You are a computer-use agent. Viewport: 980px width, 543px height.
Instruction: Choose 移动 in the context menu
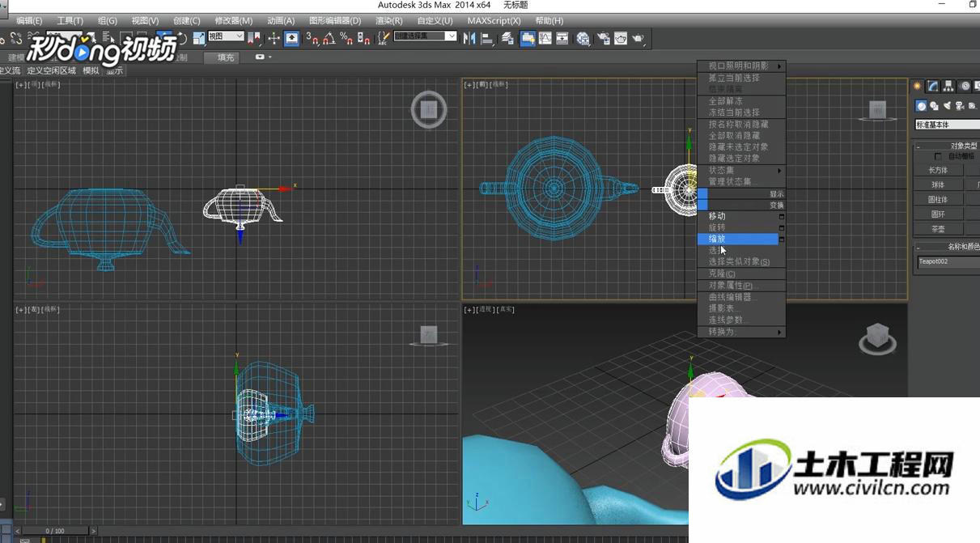click(741, 216)
